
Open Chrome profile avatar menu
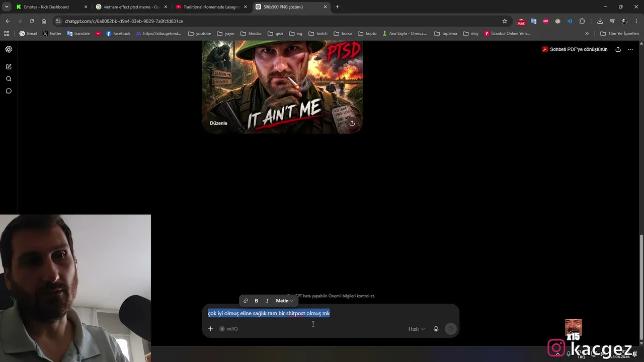tap(624, 21)
